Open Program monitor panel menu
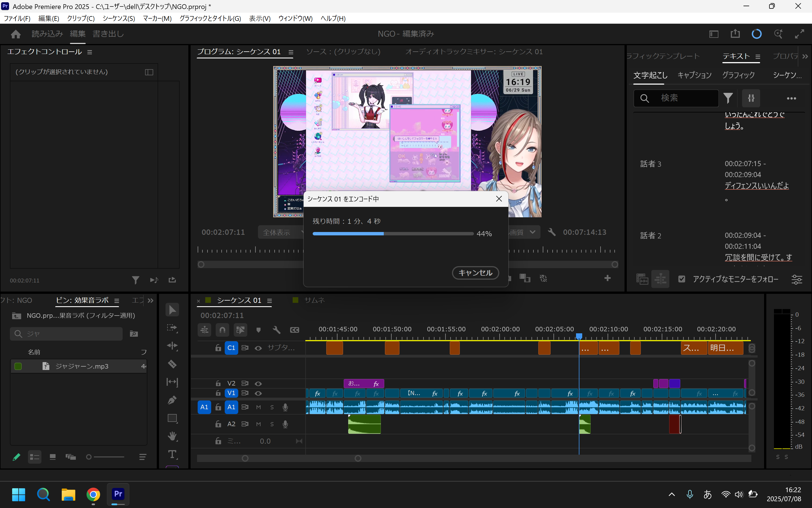Viewport: 812px width, 508px height. [x=291, y=52]
